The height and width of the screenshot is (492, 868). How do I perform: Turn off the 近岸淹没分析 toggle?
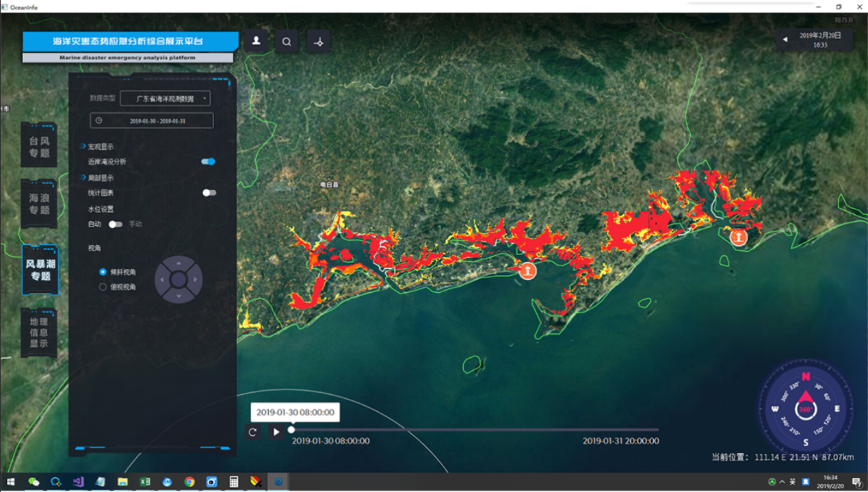point(209,161)
